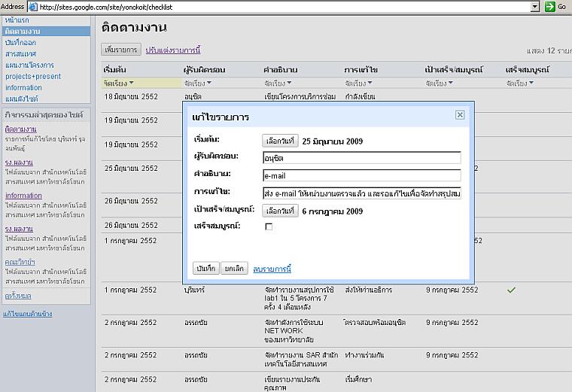Image resolution: width=572 pixels, height=392 pixels.
Task: Open จัดเรียง sort dropdown under เสร็จสมบูรณ์ column
Action: point(520,84)
